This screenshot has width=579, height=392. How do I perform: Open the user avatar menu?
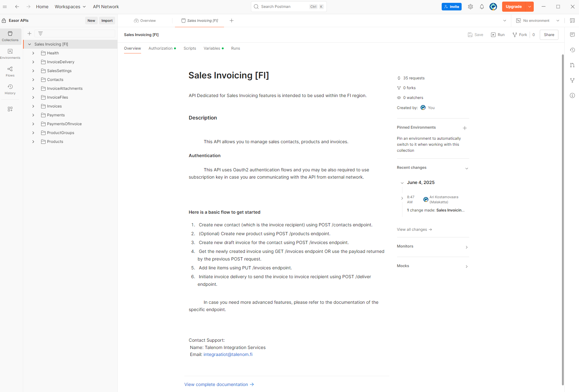(493, 7)
